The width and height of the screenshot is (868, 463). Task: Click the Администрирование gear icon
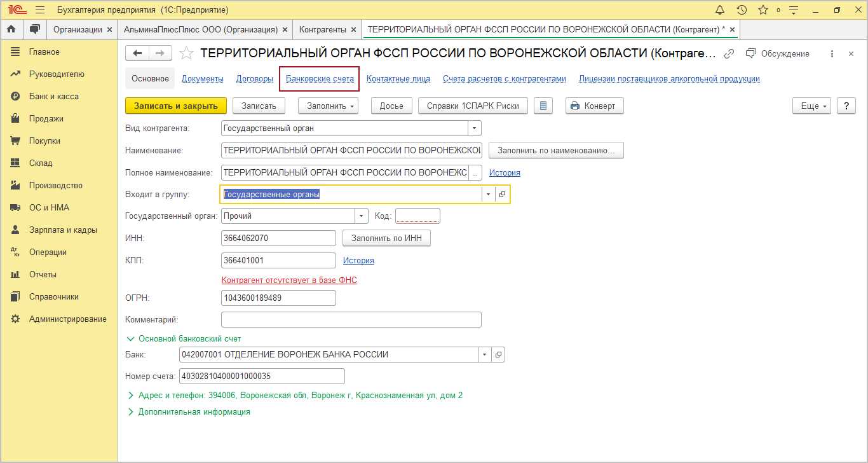[x=15, y=319]
